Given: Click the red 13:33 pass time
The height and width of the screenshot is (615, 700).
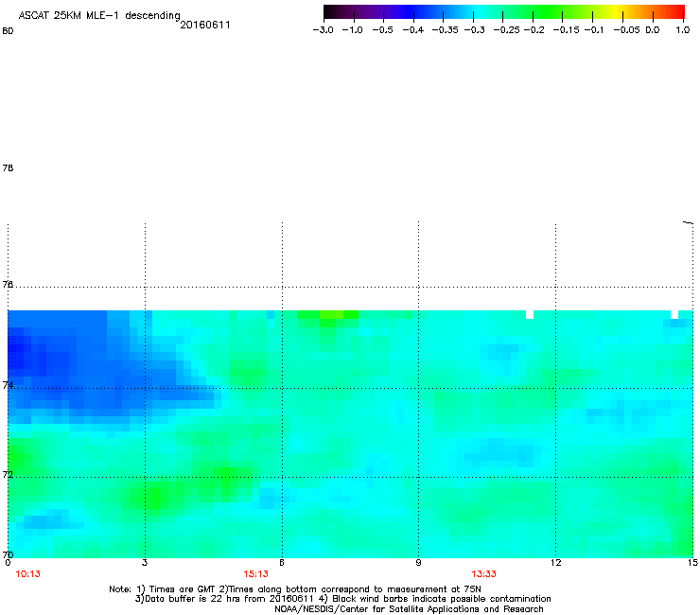Looking at the screenshot, I should pos(484,574).
